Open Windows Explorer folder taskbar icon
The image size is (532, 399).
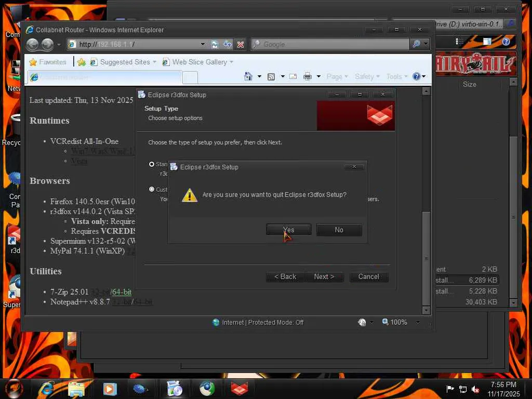tap(77, 389)
